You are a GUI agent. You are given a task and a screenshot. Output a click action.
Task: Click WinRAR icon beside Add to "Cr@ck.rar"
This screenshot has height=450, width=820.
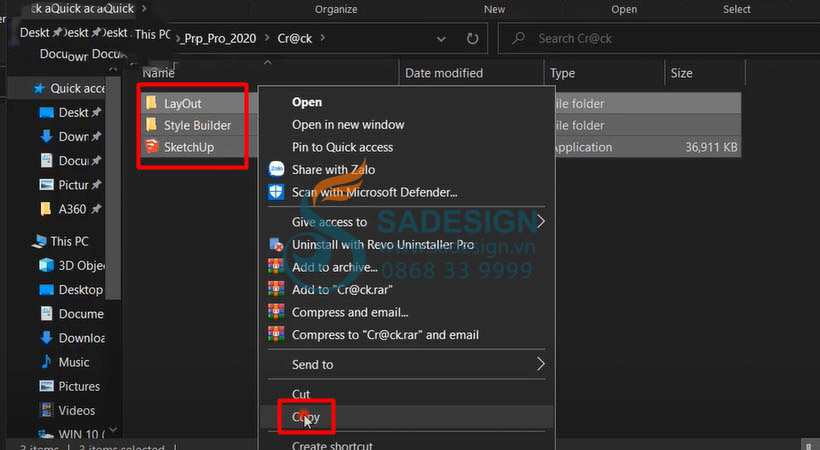[x=276, y=289]
